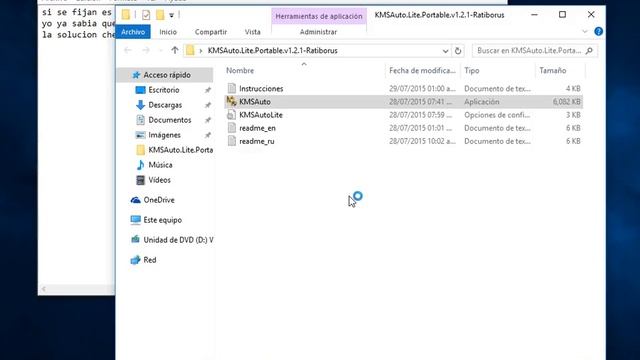
Task: Click the search magnifier icon
Action: (x=589, y=51)
